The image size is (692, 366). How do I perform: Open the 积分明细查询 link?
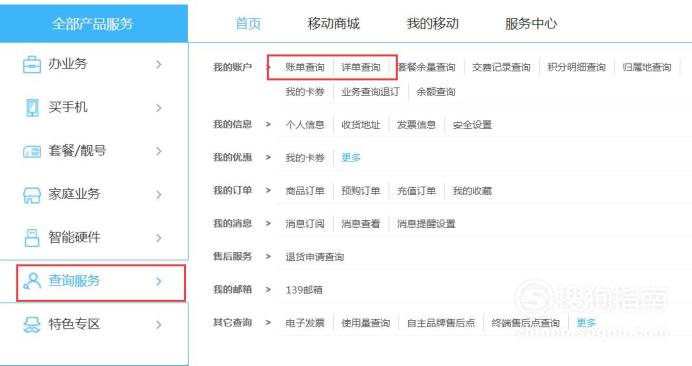(576, 67)
